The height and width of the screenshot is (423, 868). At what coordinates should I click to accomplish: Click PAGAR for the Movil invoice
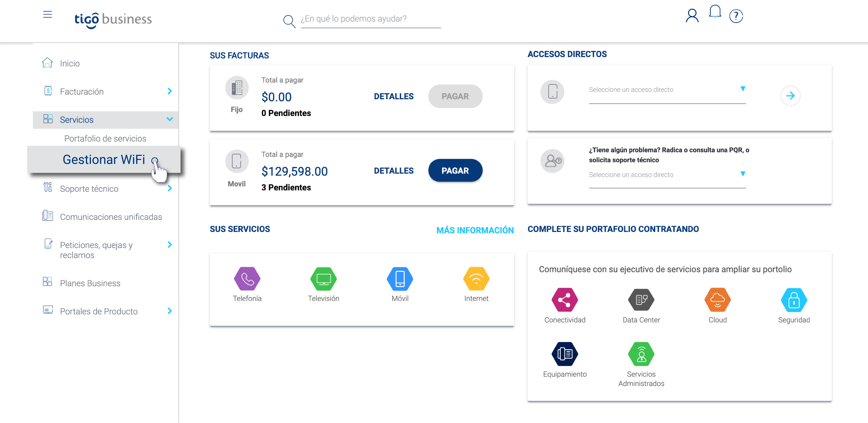pyautogui.click(x=455, y=170)
